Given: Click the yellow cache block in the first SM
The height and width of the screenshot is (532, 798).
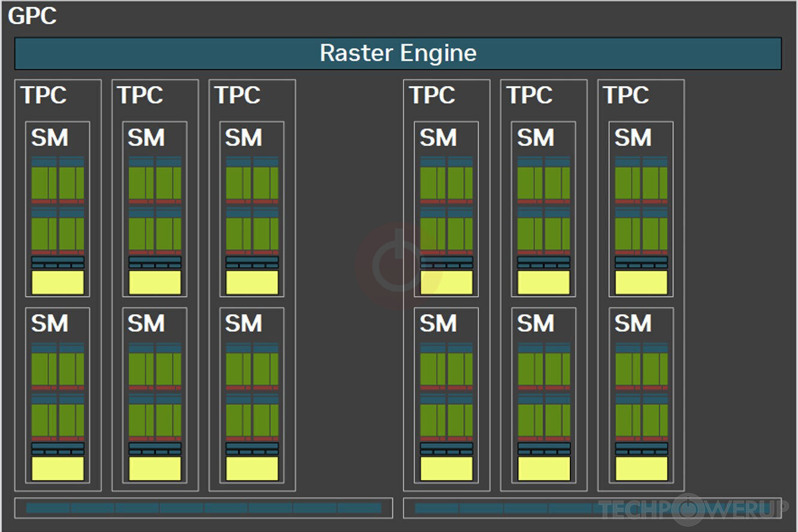Looking at the screenshot, I should pyautogui.click(x=58, y=282).
